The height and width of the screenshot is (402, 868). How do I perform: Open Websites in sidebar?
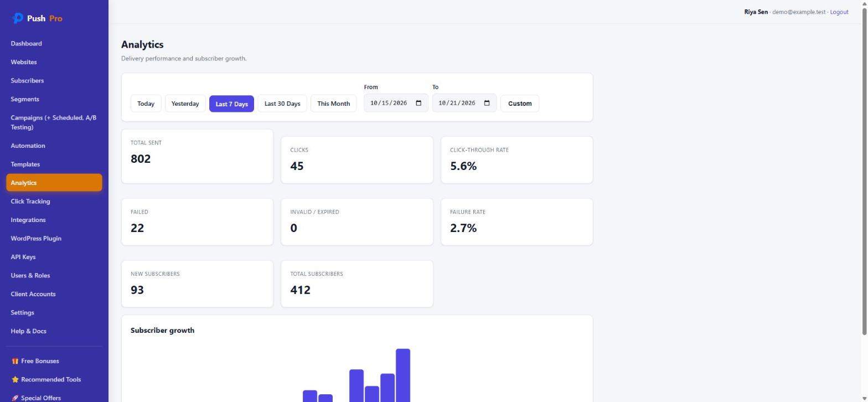pos(54,62)
